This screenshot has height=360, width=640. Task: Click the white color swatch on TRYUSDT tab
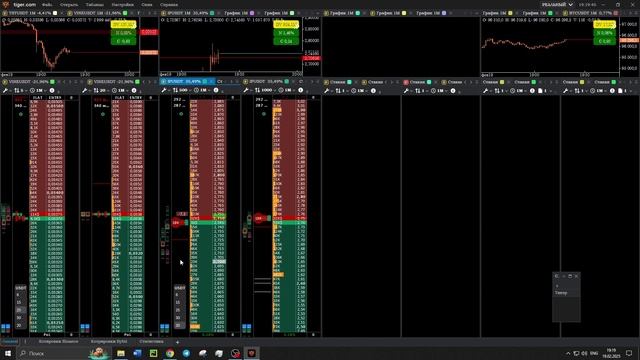tap(55, 13)
